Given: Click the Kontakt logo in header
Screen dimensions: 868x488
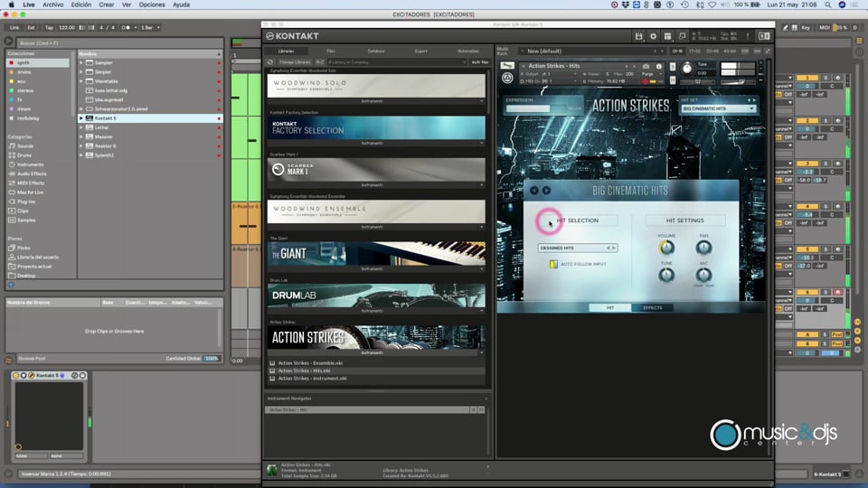Looking at the screenshot, I should 292,36.
